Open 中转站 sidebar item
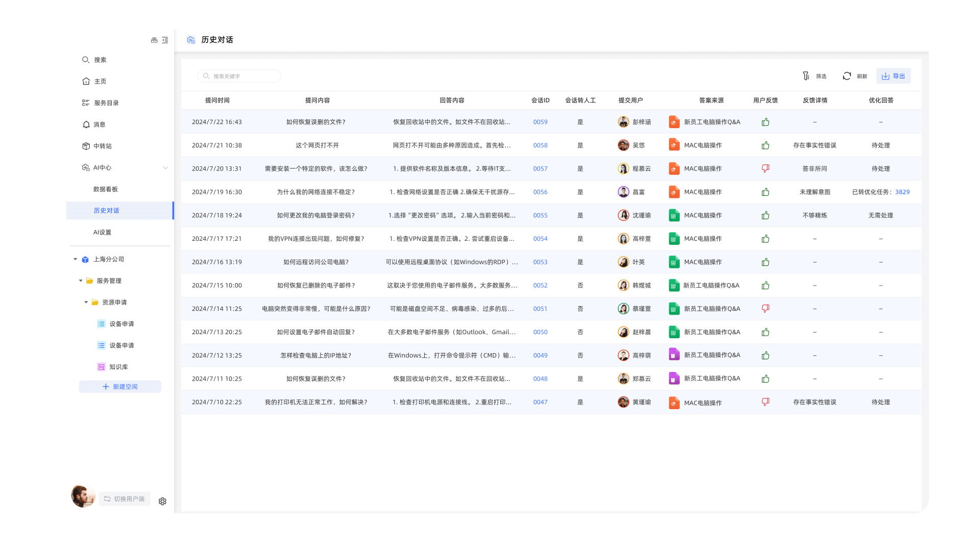 coord(96,146)
